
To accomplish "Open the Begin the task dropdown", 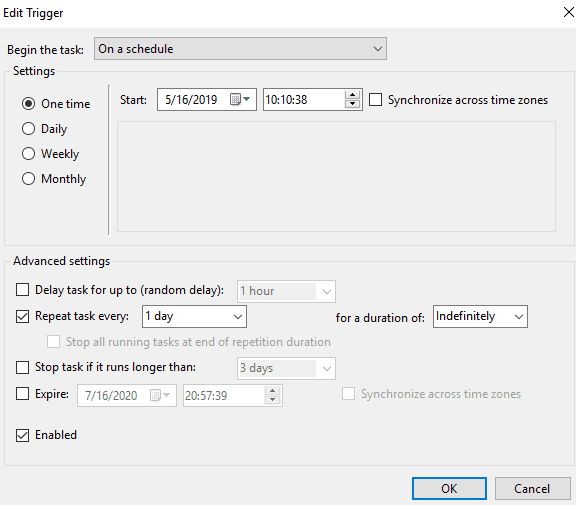I will pos(240,48).
